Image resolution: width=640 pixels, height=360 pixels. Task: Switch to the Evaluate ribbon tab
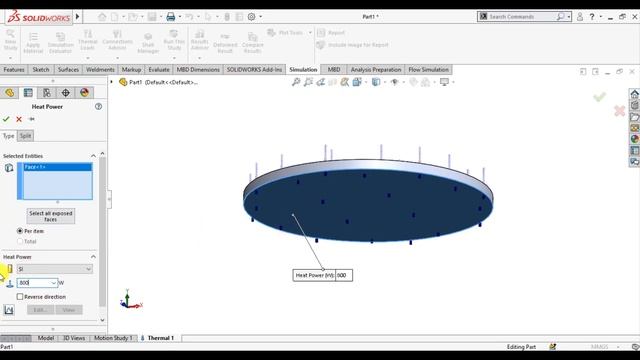tap(159, 70)
